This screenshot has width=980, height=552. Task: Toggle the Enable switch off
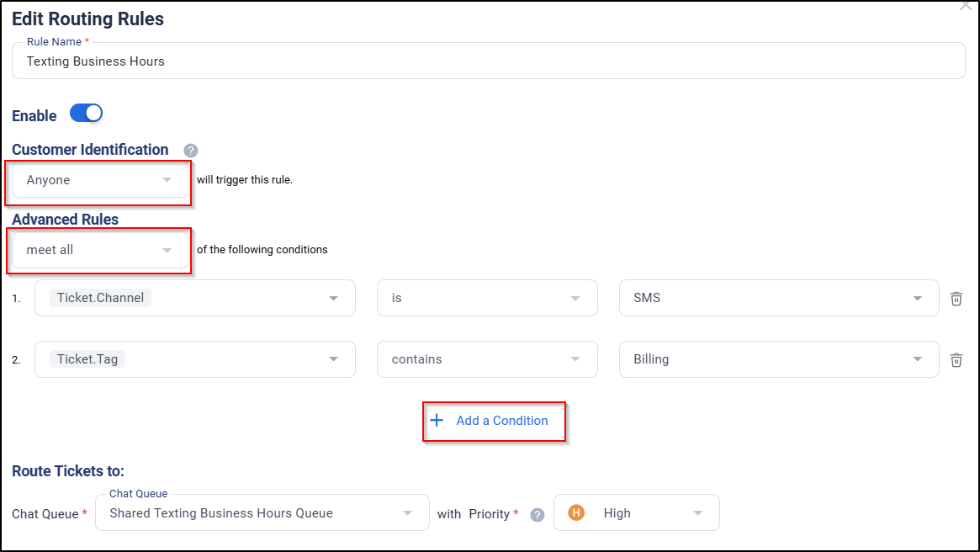pos(87,113)
